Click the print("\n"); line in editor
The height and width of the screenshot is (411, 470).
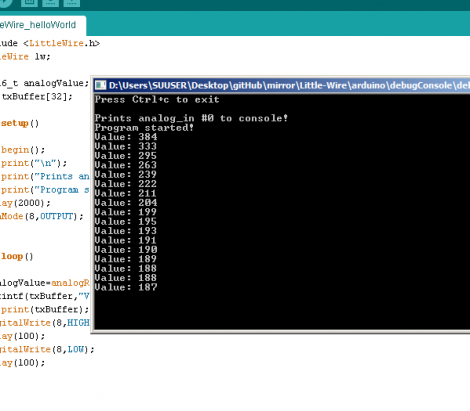34,163
